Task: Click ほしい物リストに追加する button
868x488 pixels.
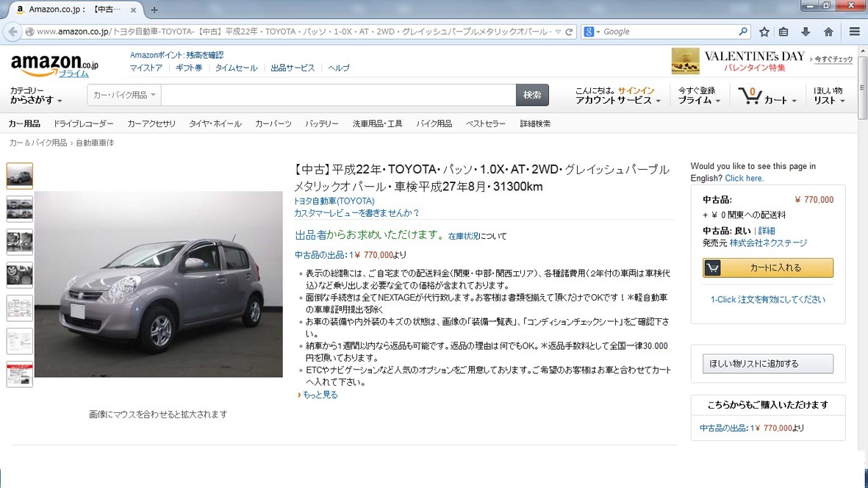Action: pyautogui.click(x=768, y=364)
